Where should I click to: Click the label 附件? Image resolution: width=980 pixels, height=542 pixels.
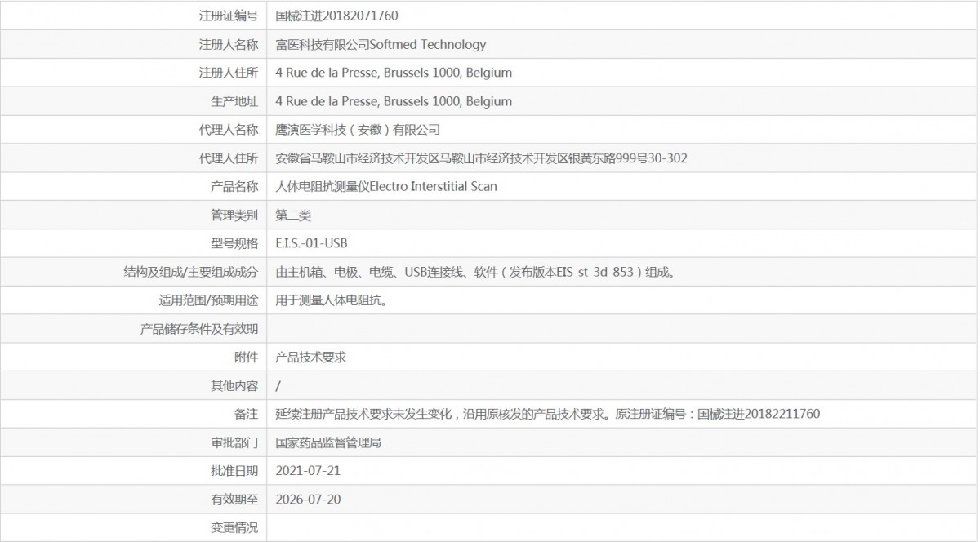[x=247, y=358]
